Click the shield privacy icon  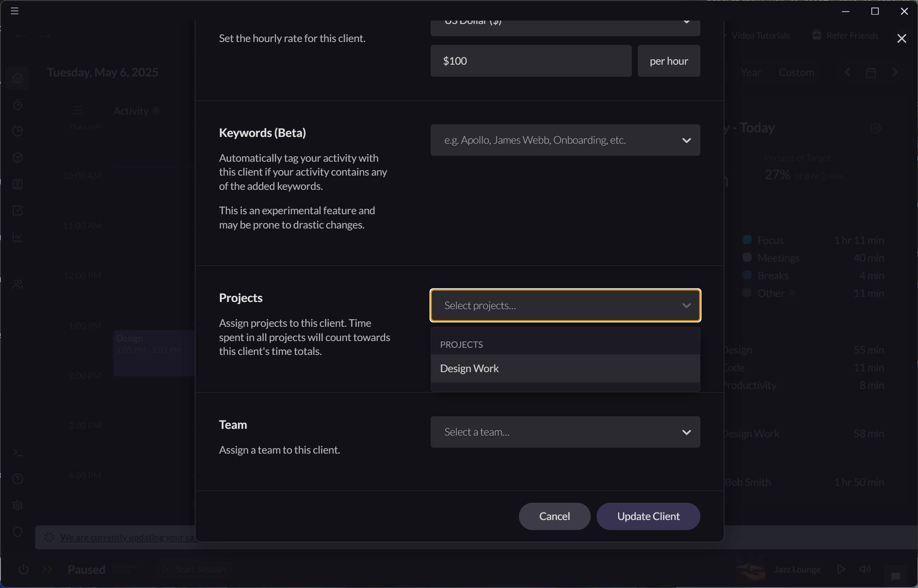point(18,532)
